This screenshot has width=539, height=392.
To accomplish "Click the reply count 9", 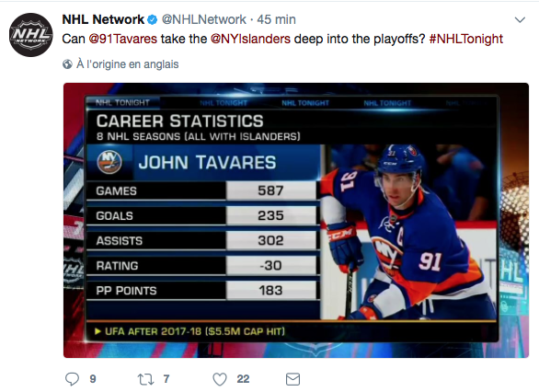I will tap(93, 379).
